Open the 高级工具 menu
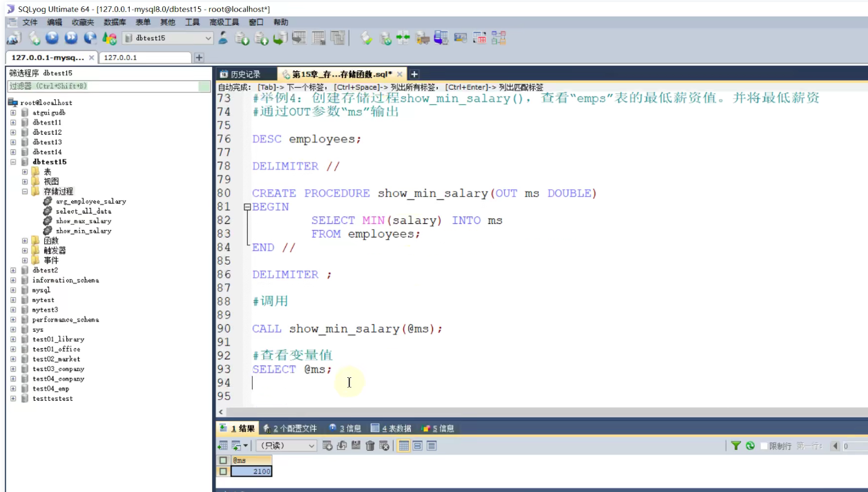 click(224, 22)
